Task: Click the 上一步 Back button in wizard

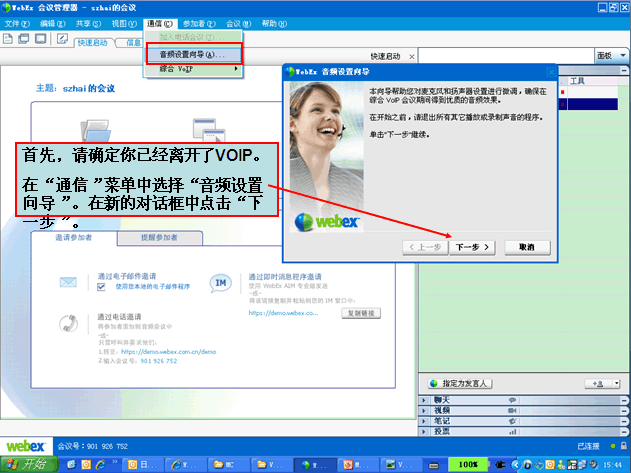Action: [x=425, y=247]
